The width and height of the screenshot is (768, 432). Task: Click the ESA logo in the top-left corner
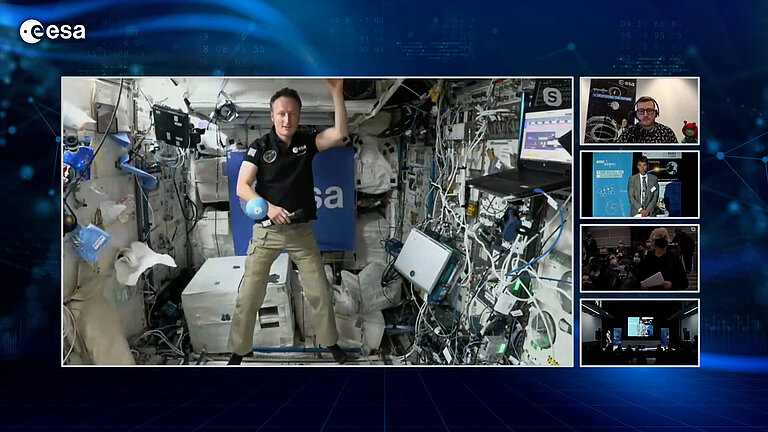click(52, 32)
